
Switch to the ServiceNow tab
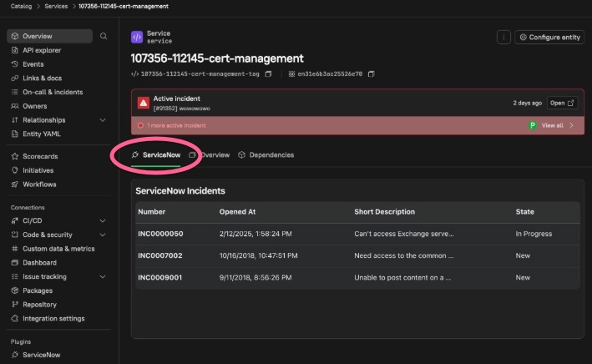coord(155,155)
